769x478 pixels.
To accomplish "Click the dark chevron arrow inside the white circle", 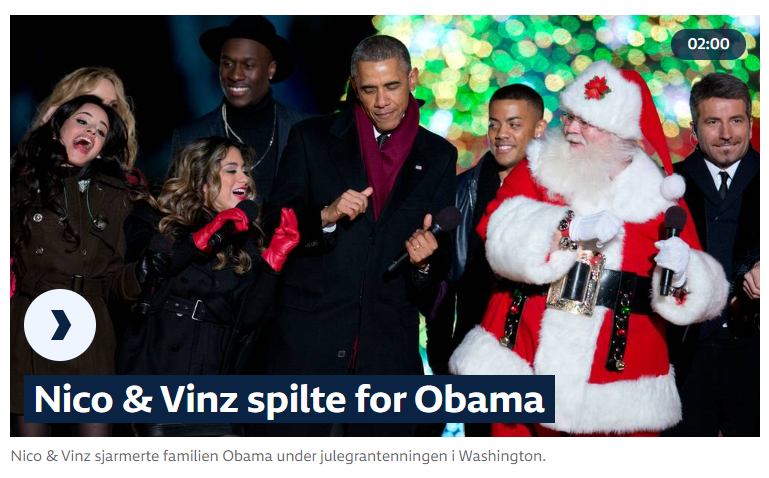I will 61,325.
